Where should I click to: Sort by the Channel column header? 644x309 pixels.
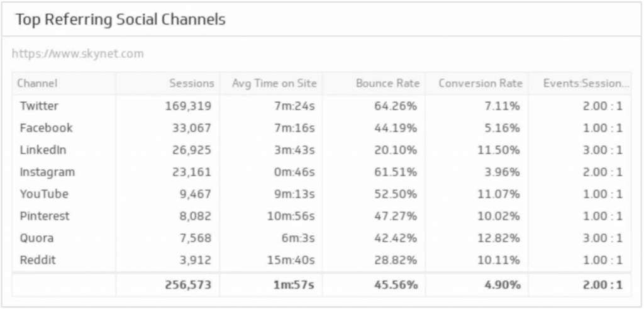click(37, 84)
